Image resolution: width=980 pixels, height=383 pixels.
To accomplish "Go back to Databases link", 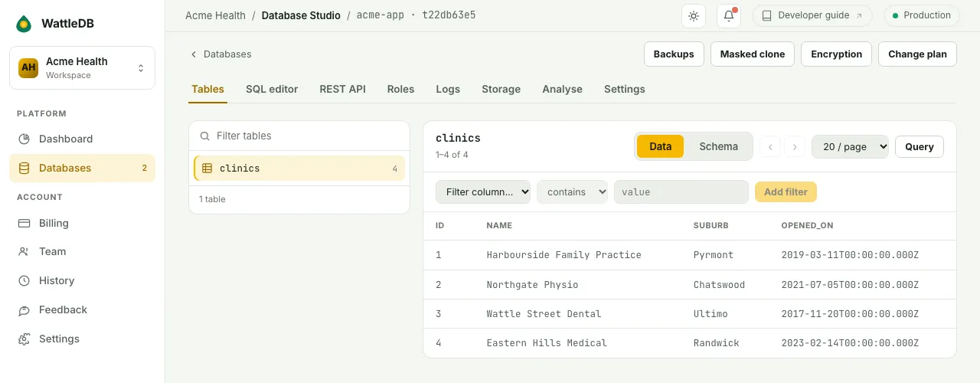I will click(x=220, y=54).
